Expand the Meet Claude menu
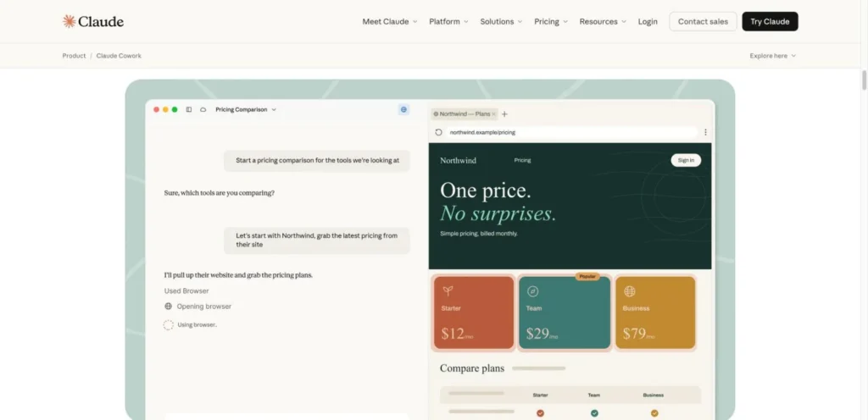 pos(390,21)
